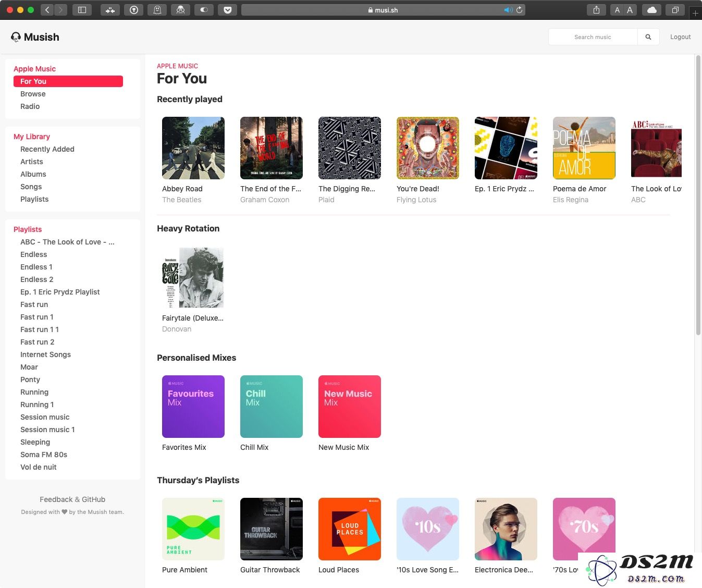702x588 pixels.
Task: Open the Poema de Amor album cover
Action: (x=584, y=148)
